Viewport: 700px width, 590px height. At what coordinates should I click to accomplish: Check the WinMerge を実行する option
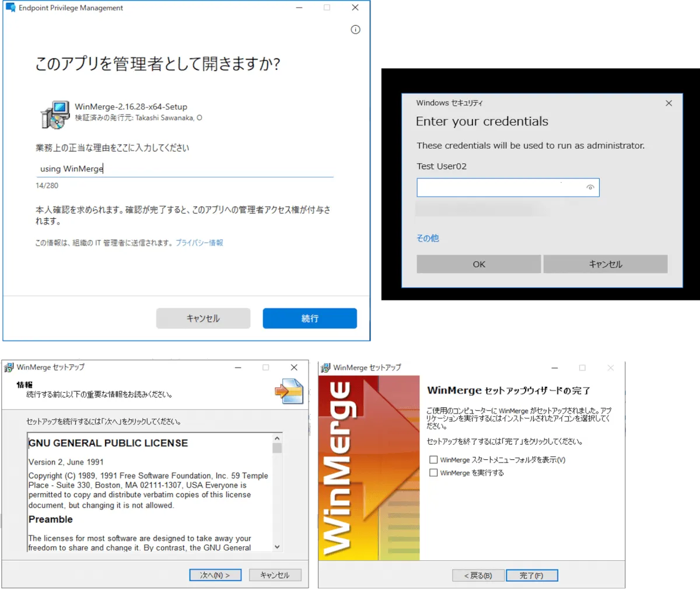(x=433, y=473)
